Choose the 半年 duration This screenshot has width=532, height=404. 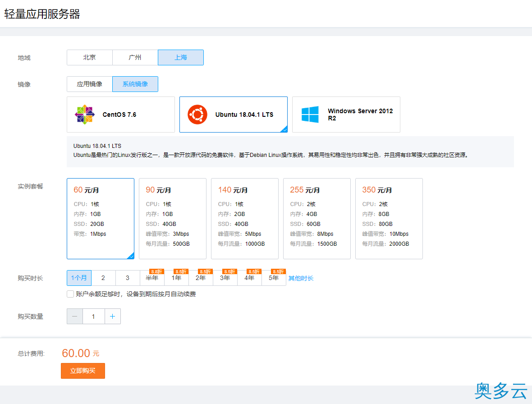152,278
